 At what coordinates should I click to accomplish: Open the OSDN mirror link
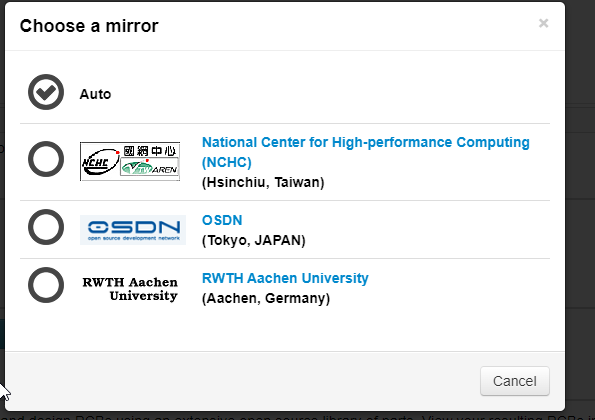tap(222, 220)
